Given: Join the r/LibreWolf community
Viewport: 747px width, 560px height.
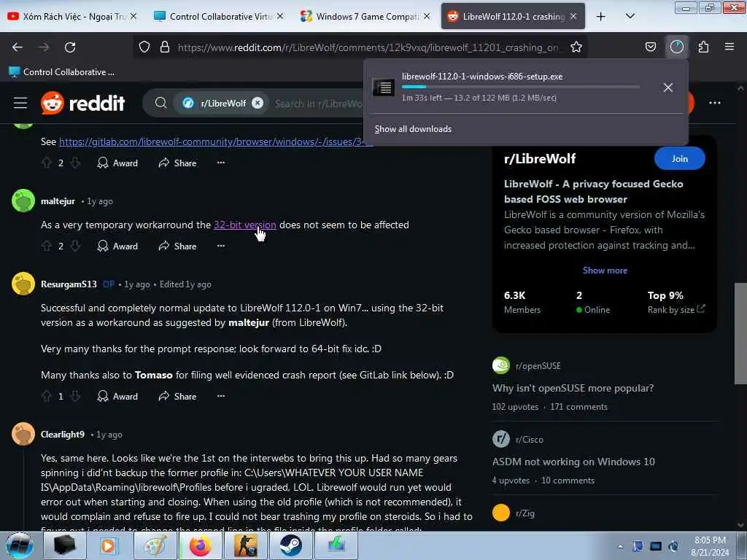Looking at the screenshot, I should pos(680,158).
